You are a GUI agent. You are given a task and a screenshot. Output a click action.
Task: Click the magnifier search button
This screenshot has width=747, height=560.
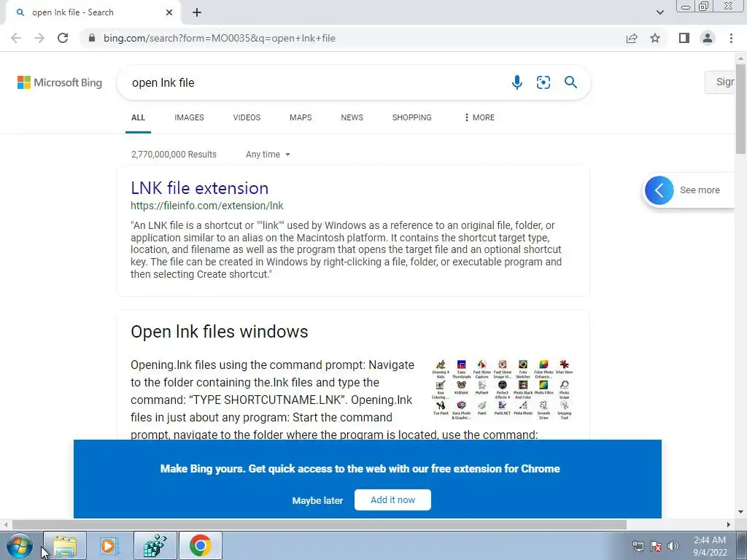570,82
